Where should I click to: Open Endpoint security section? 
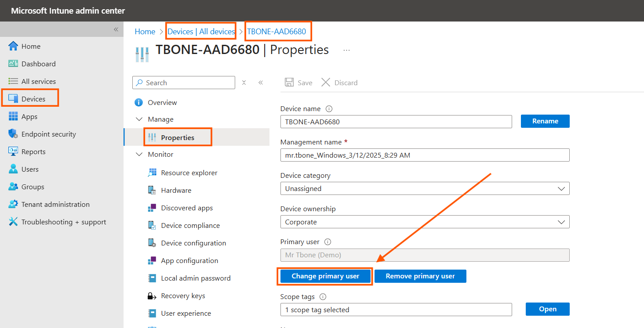point(49,134)
